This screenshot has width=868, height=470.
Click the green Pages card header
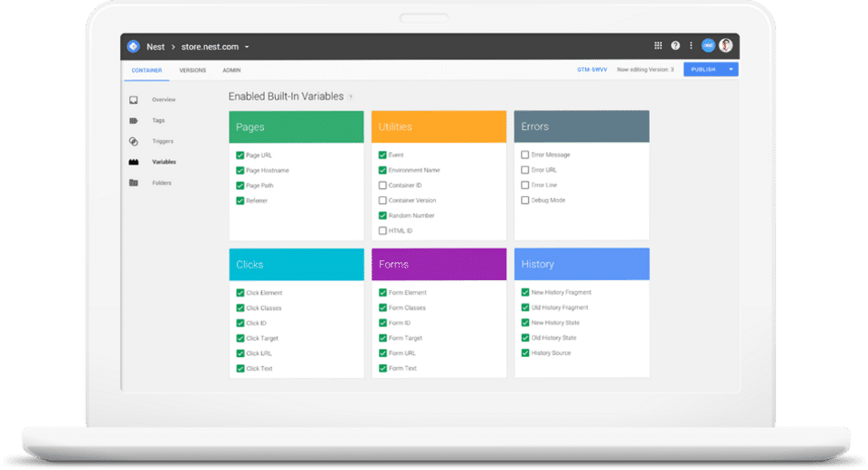(x=297, y=127)
